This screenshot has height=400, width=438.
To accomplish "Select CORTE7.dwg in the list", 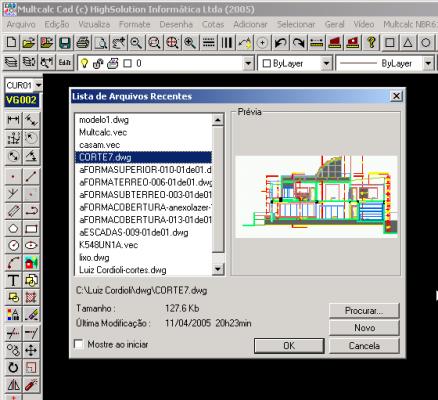I will (x=144, y=157).
